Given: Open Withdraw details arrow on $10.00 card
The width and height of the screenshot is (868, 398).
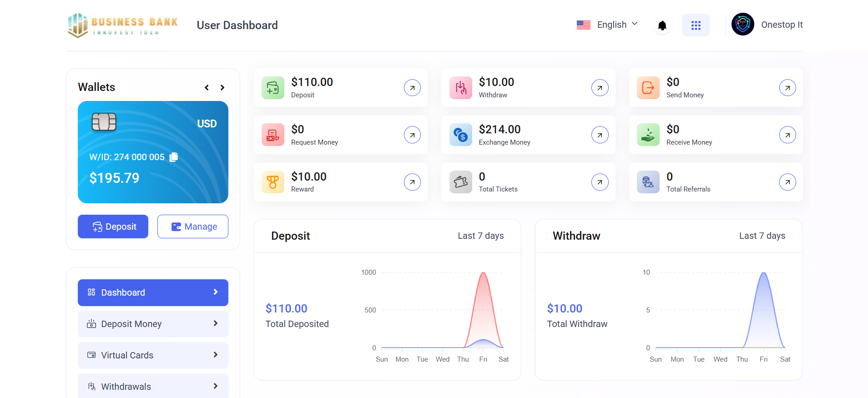Looking at the screenshot, I should (600, 88).
